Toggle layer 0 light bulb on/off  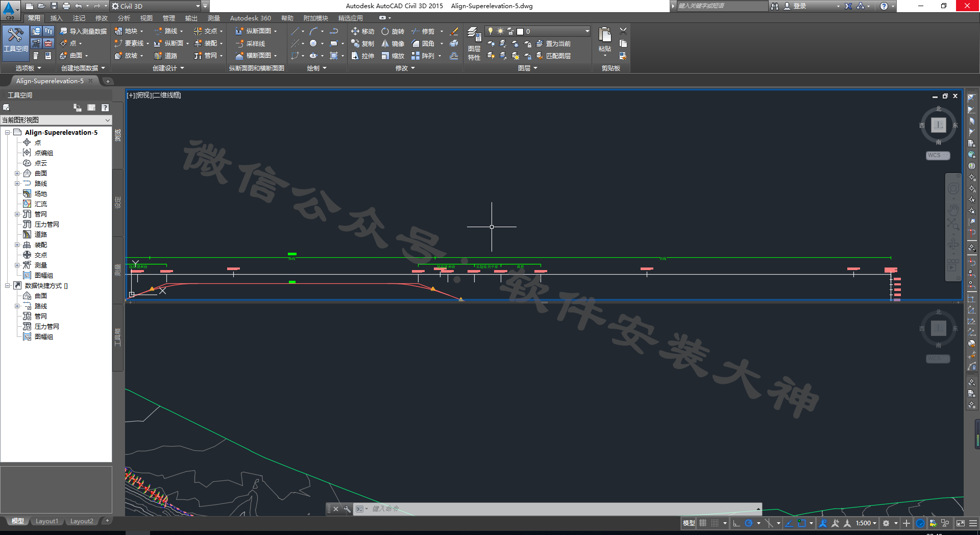tap(491, 31)
